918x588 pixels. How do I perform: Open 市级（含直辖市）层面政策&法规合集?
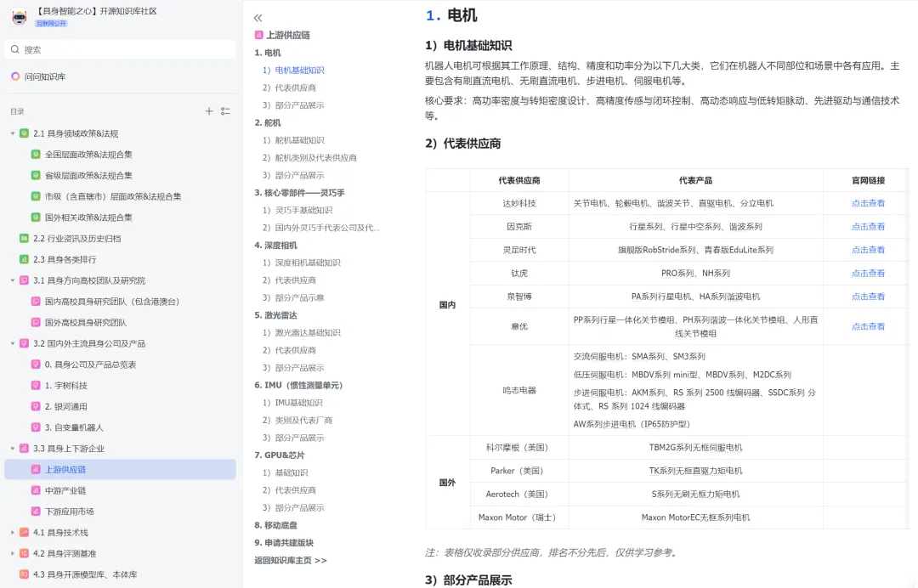[x=113, y=196]
